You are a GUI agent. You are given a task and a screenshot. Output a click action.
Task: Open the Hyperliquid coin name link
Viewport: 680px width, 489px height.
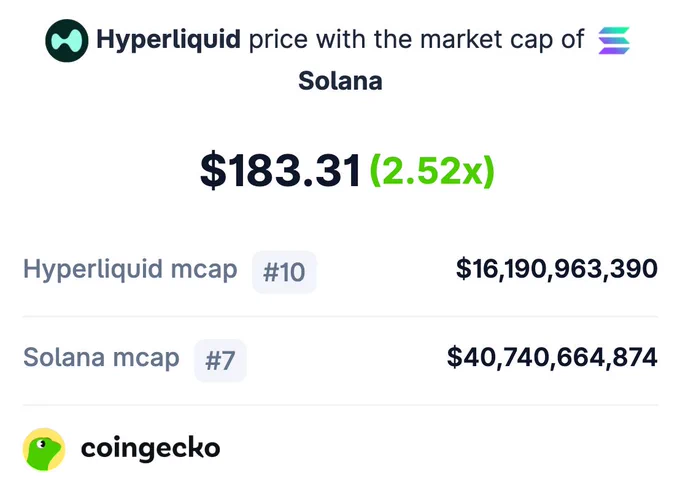coord(168,39)
